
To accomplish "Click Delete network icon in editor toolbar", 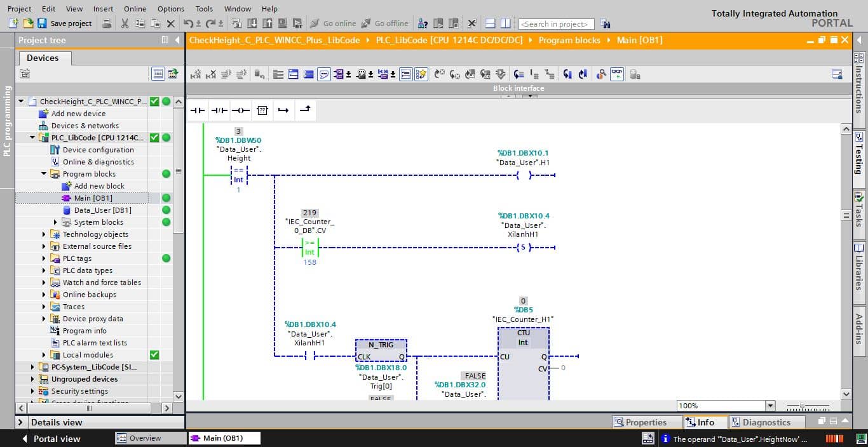I will [211, 74].
